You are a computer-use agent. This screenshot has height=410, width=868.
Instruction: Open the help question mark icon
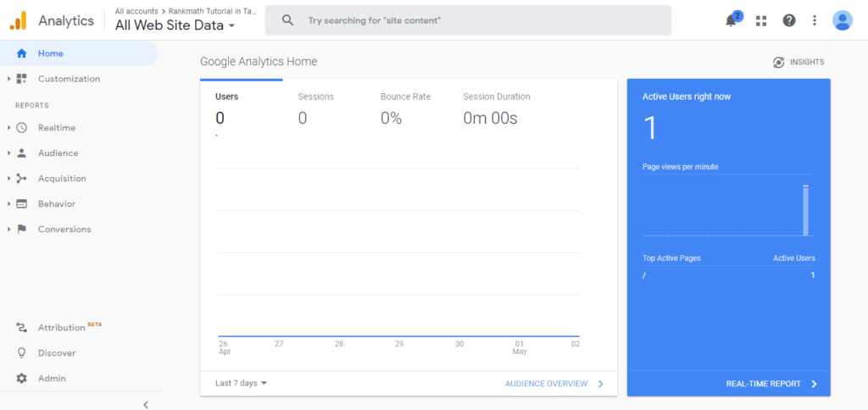click(x=789, y=20)
